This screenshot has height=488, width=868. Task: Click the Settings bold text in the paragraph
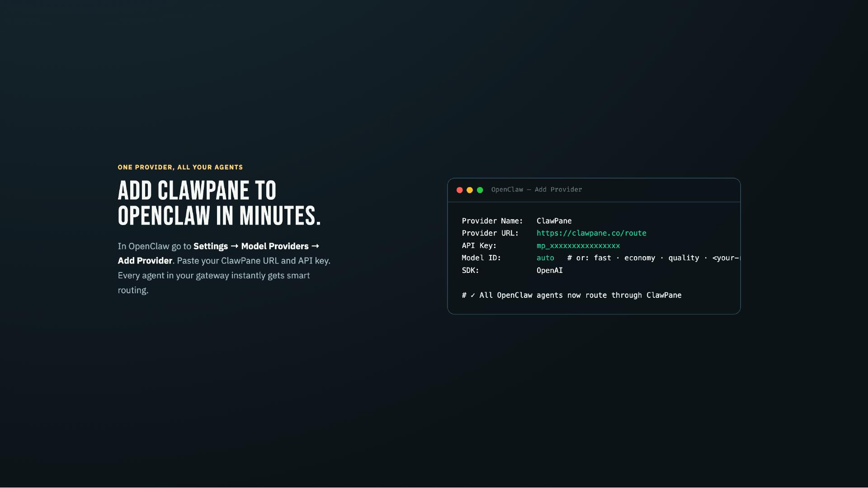coord(211,246)
